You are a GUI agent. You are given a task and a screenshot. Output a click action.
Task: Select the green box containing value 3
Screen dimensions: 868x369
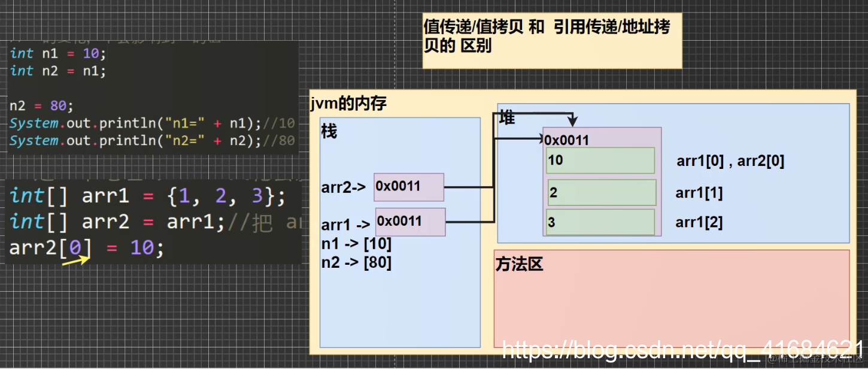tap(599, 221)
